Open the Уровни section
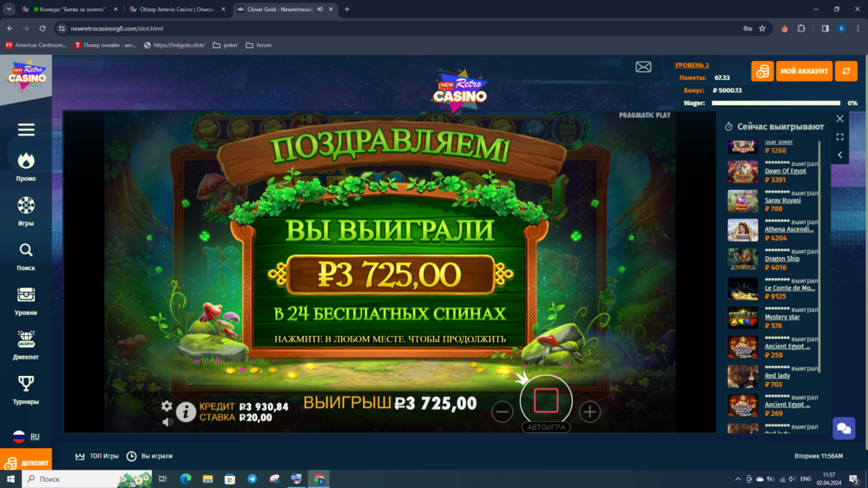This screenshot has height=488, width=868. click(26, 301)
